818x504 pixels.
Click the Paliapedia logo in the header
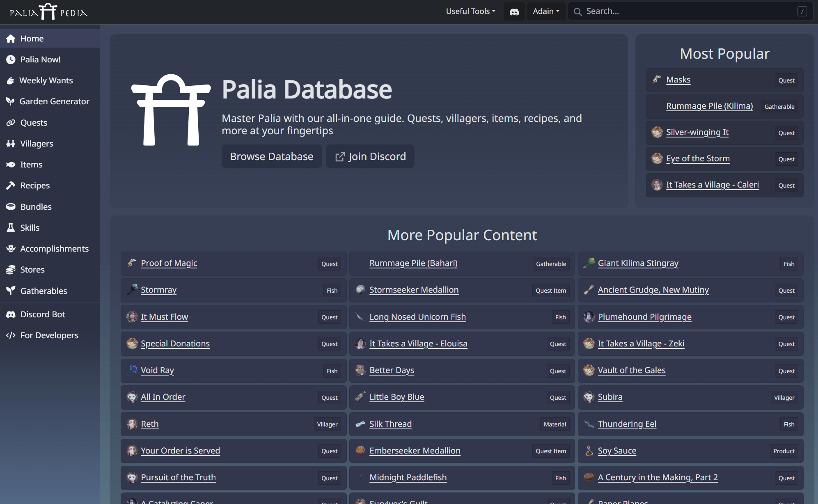47,11
